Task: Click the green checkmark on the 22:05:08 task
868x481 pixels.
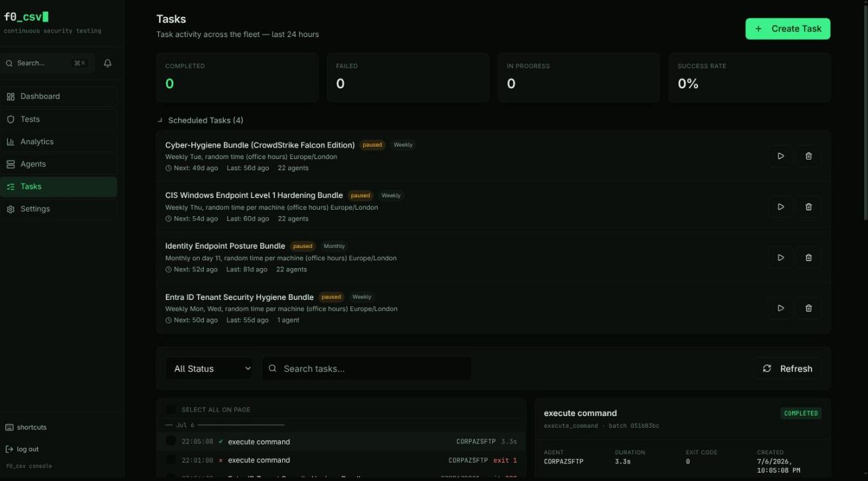Action: tap(221, 441)
